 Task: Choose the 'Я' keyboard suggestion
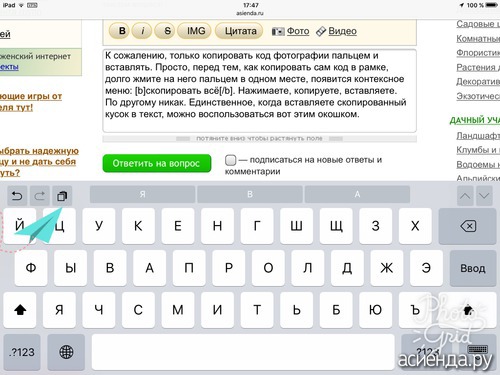click(142, 194)
